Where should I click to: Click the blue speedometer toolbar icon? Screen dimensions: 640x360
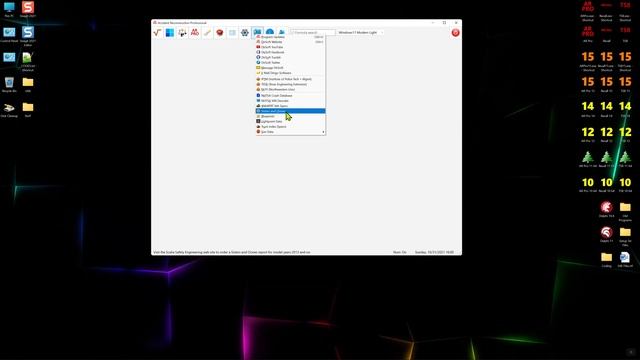click(270, 32)
